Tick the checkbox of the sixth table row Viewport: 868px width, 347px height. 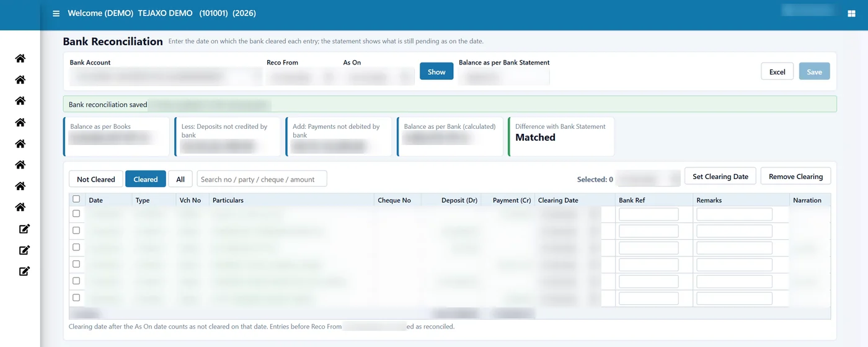(76, 297)
